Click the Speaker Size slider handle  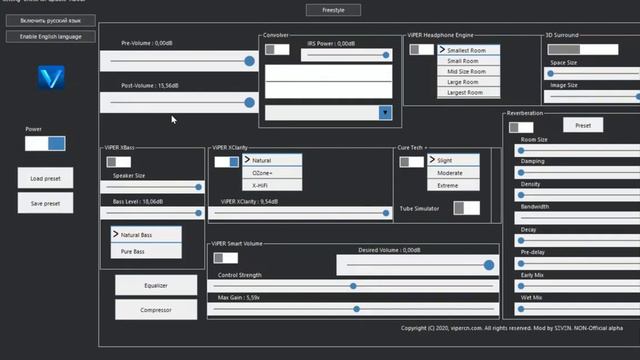point(198,187)
